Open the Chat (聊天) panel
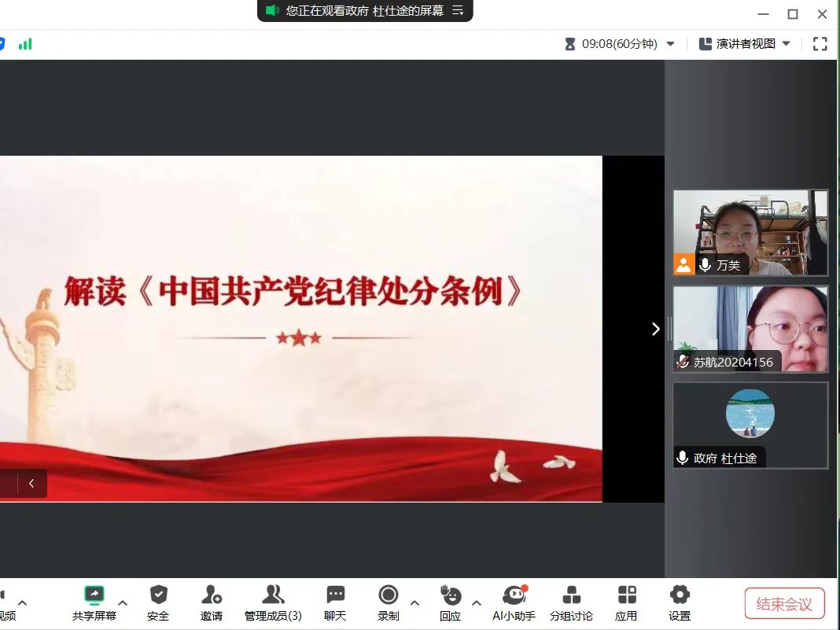Viewport: 840px width, 630px height. point(335,595)
